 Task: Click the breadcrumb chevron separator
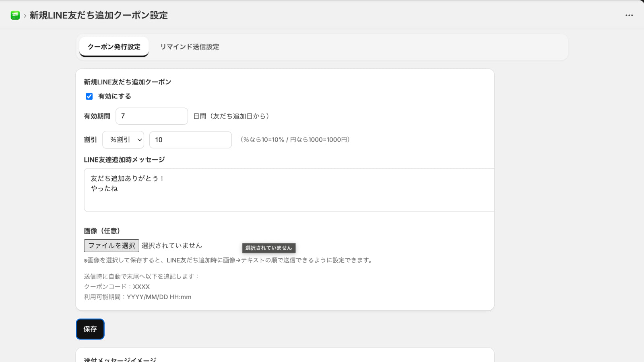[x=23, y=16]
